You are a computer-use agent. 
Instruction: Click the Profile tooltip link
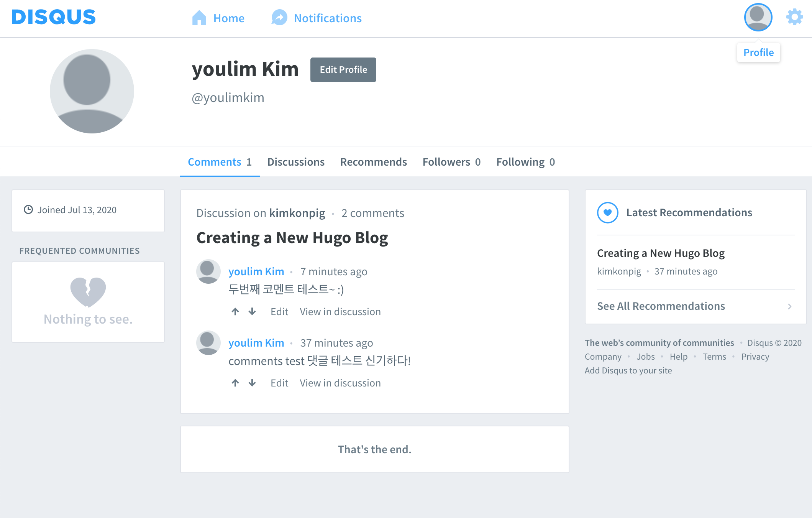[759, 53]
